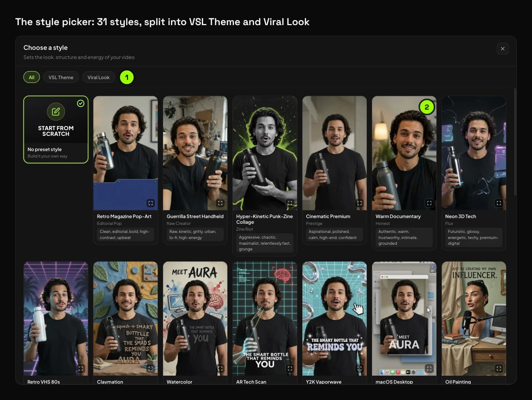Switch to the VSL Theme tab
Screen dimensions: 532x400
(x=61, y=77)
